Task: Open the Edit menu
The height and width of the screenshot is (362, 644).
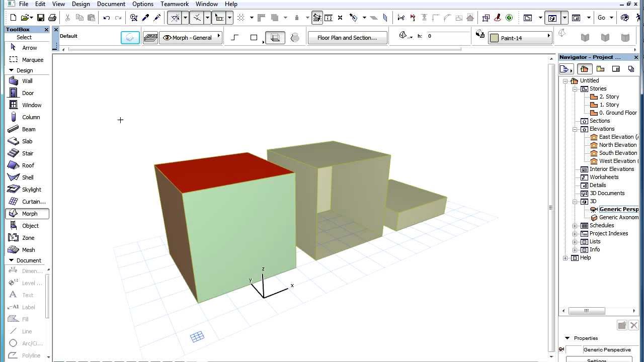Action: click(40, 4)
